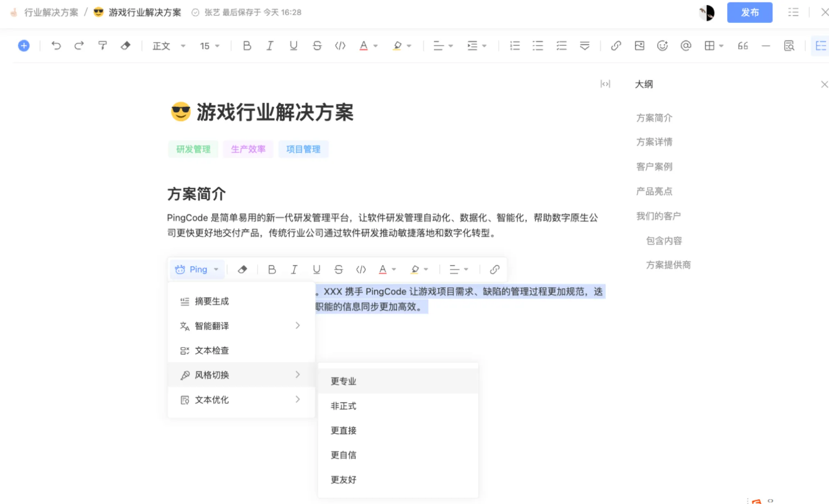The width and height of the screenshot is (829, 504).
Task: Toggle underline in floating toolbar
Action: pyautogui.click(x=316, y=269)
